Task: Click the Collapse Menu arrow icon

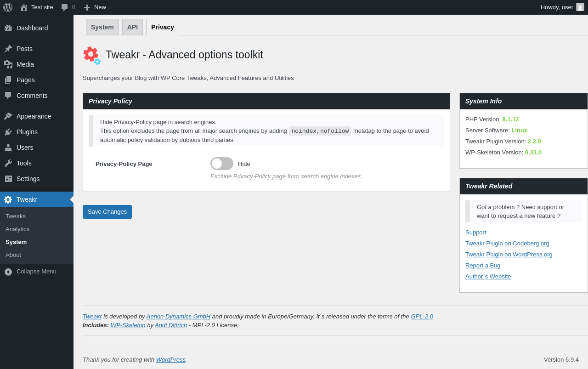Action: (x=8, y=272)
